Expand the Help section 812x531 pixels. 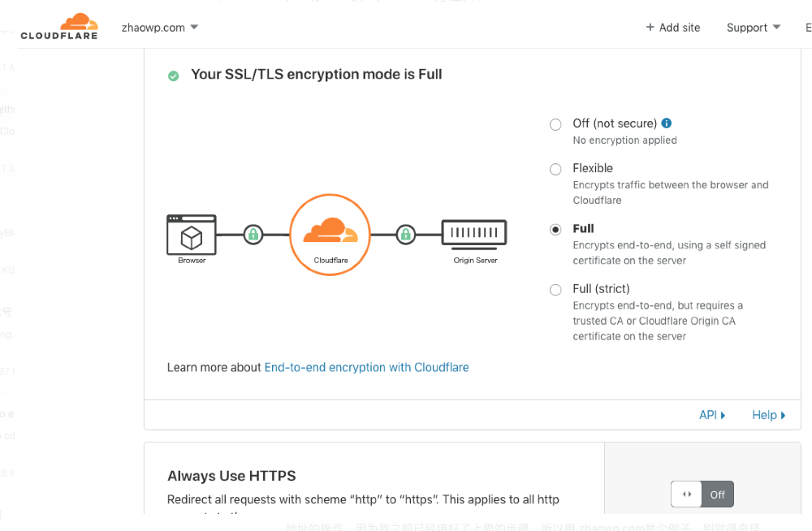pyautogui.click(x=768, y=415)
